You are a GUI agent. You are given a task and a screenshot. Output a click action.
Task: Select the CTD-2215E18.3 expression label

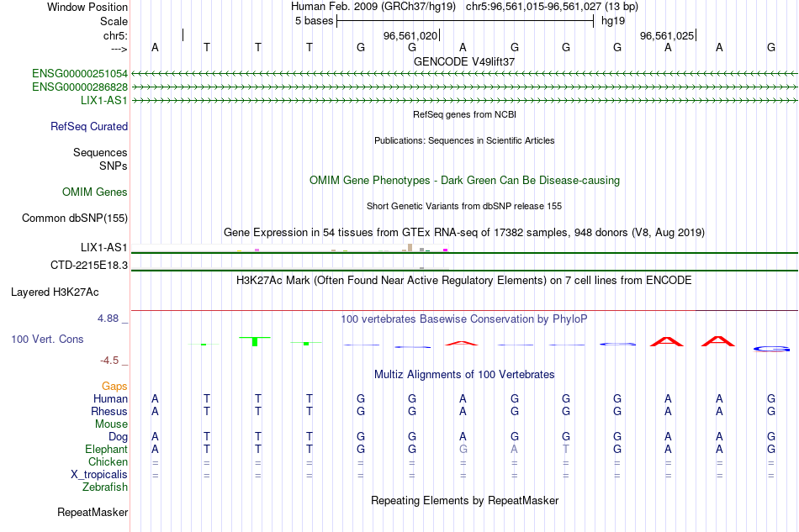click(89, 266)
